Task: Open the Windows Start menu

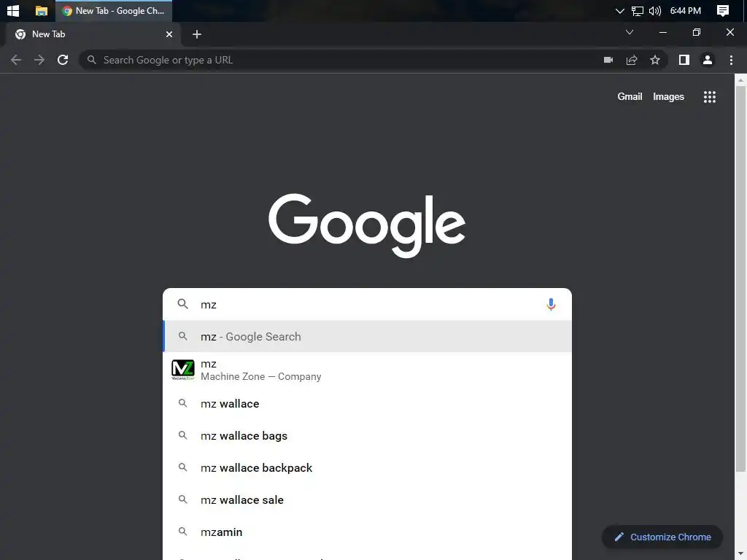Action: click(x=13, y=10)
